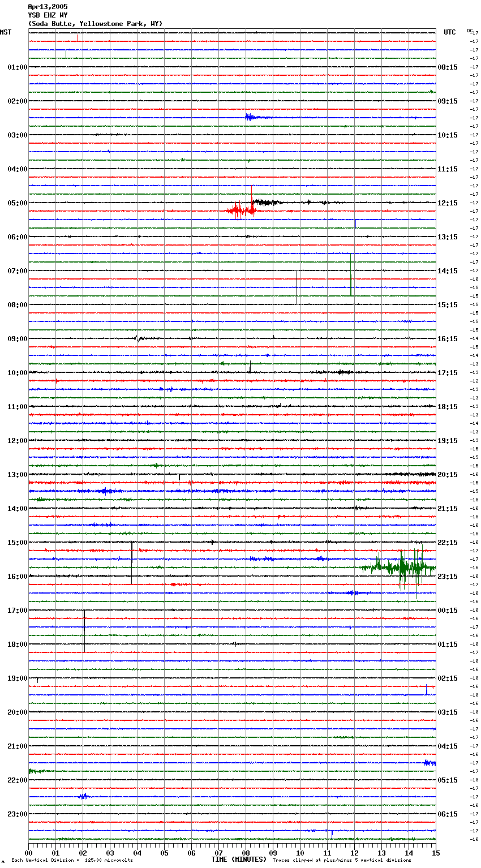Click the large red seismic burst below the 05:00 trace

click(x=242, y=210)
